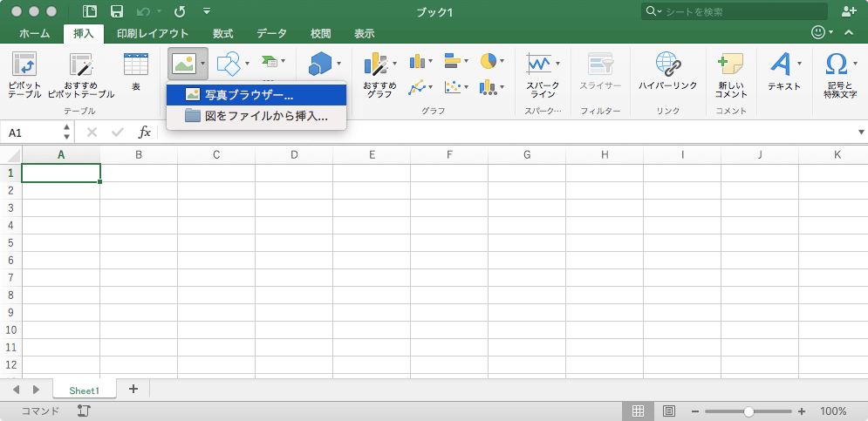The image size is (868, 421).
Task: Switch to the 表示 tab
Action: point(365,34)
